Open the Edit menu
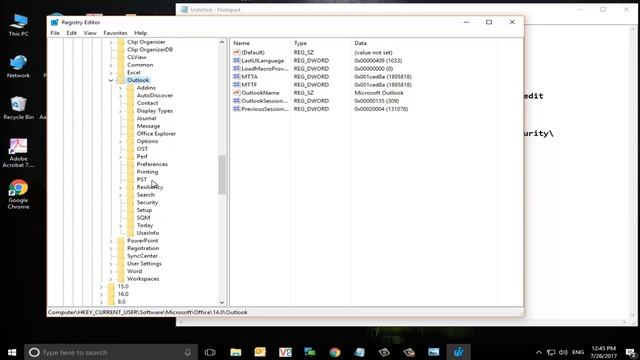Screen dimensions: 640x360 71,33
